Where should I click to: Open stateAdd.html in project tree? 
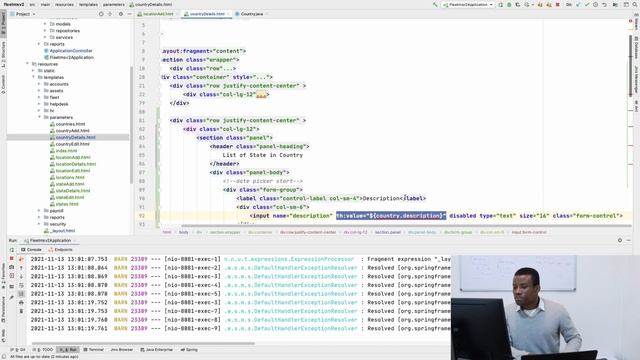pyautogui.click(x=70, y=184)
